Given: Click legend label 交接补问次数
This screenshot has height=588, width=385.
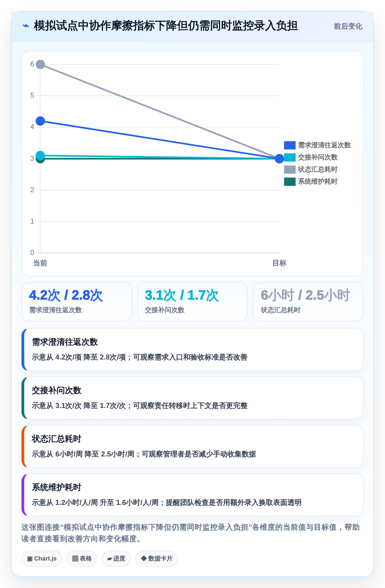Looking at the screenshot, I should (318, 157).
